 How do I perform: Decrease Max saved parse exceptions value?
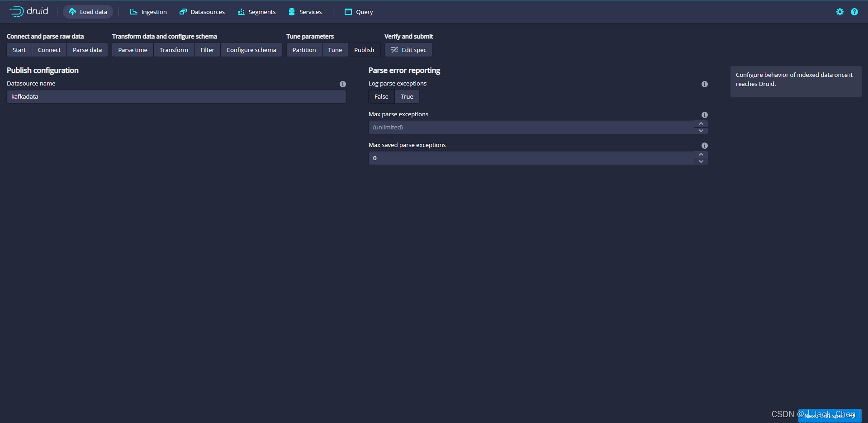pos(701,162)
